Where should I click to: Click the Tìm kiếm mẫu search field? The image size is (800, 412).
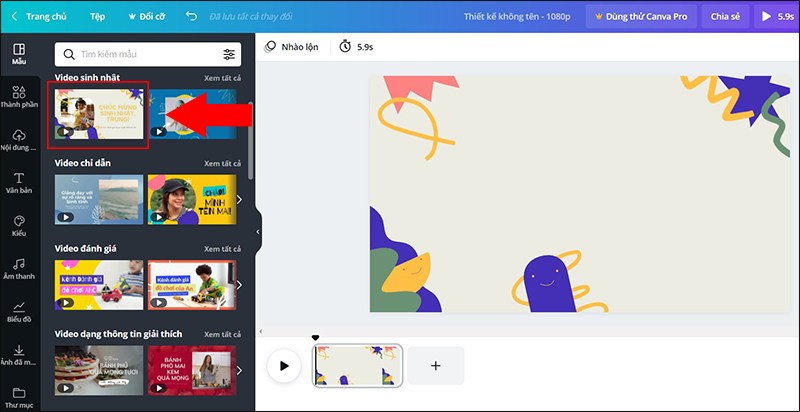click(x=148, y=55)
